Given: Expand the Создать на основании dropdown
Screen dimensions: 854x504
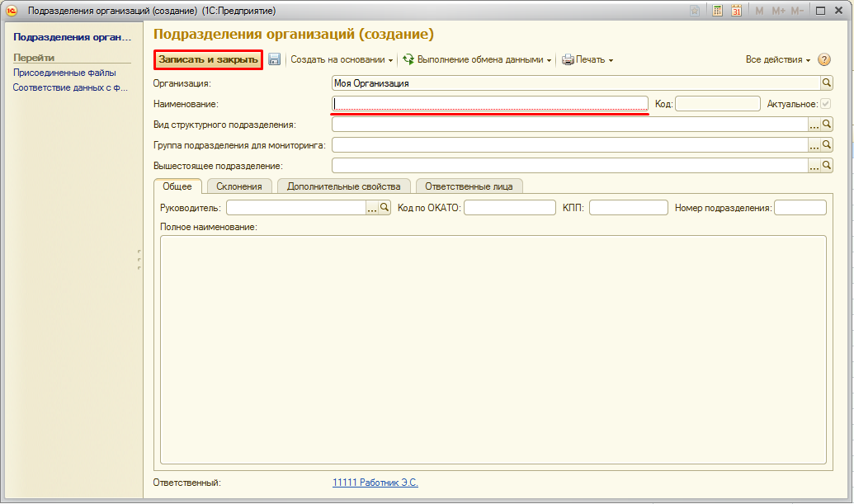Looking at the screenshot, I should coord(342,59).
